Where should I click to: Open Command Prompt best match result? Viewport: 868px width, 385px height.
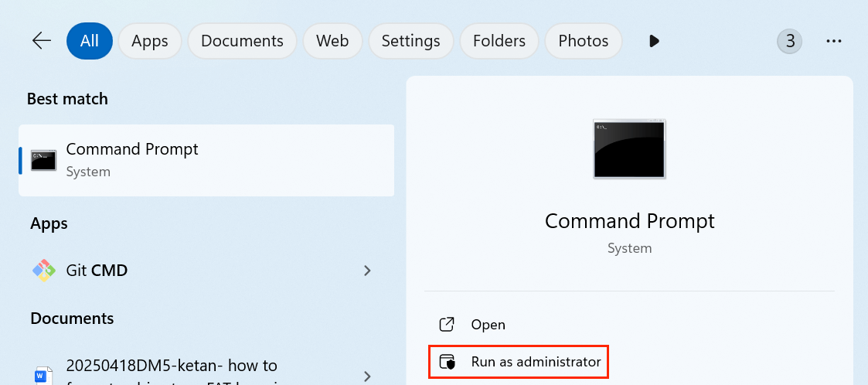click(x=206, y=160)
